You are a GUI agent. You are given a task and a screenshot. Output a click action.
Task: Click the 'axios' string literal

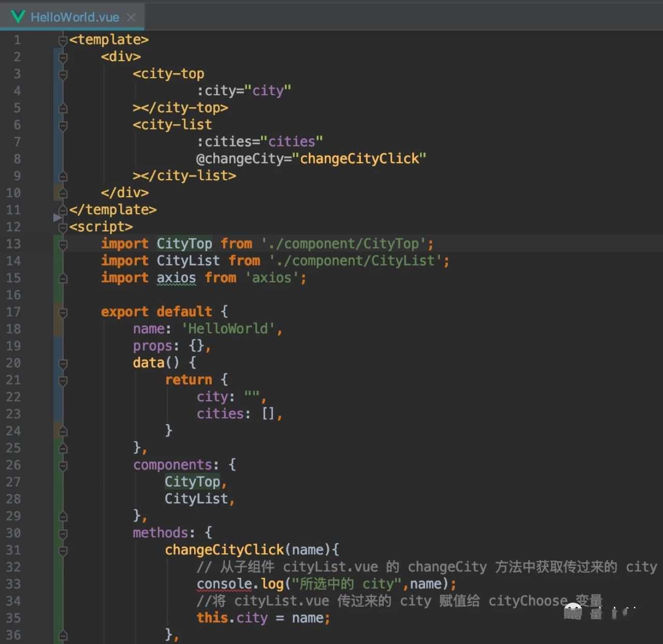(272, 278)
